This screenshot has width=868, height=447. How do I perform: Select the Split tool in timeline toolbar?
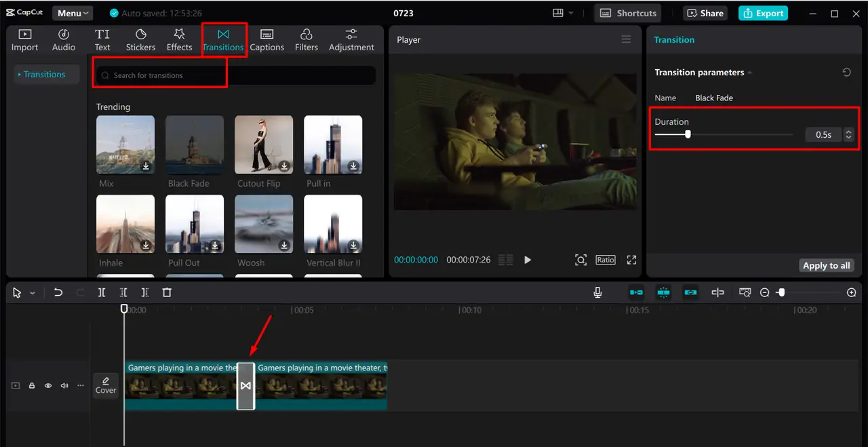point(102,292)
